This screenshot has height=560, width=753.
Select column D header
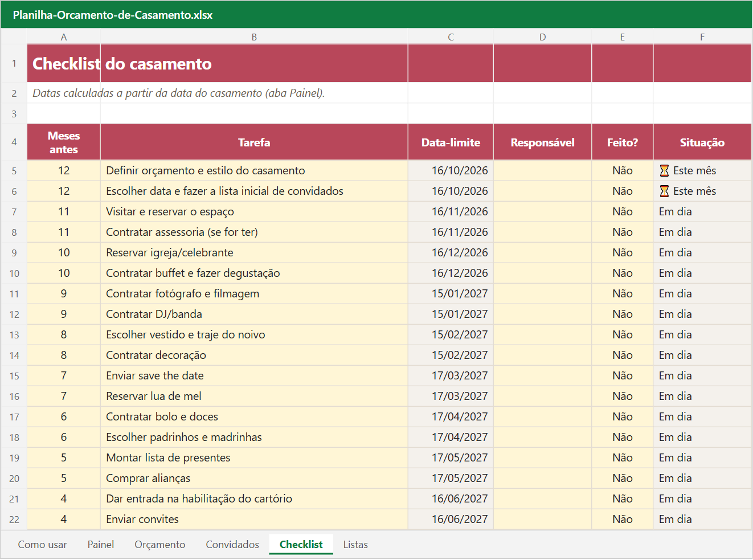(x=543, y=37)
